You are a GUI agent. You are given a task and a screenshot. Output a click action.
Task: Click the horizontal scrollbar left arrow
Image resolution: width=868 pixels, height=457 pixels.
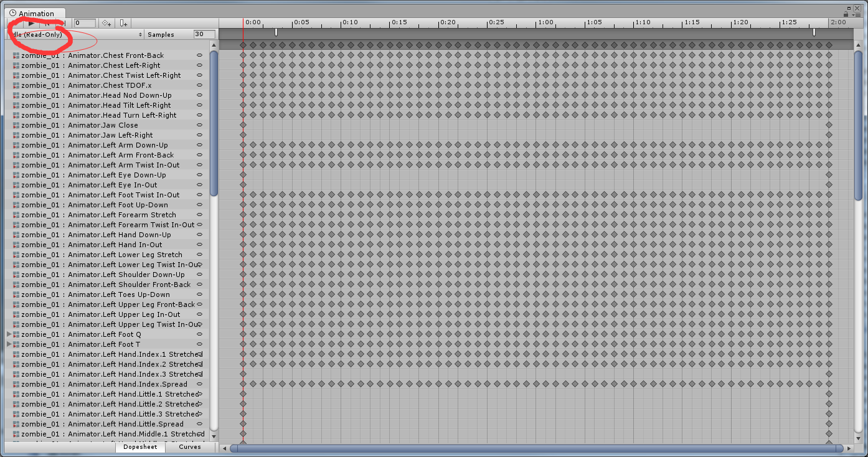[225, 448]
